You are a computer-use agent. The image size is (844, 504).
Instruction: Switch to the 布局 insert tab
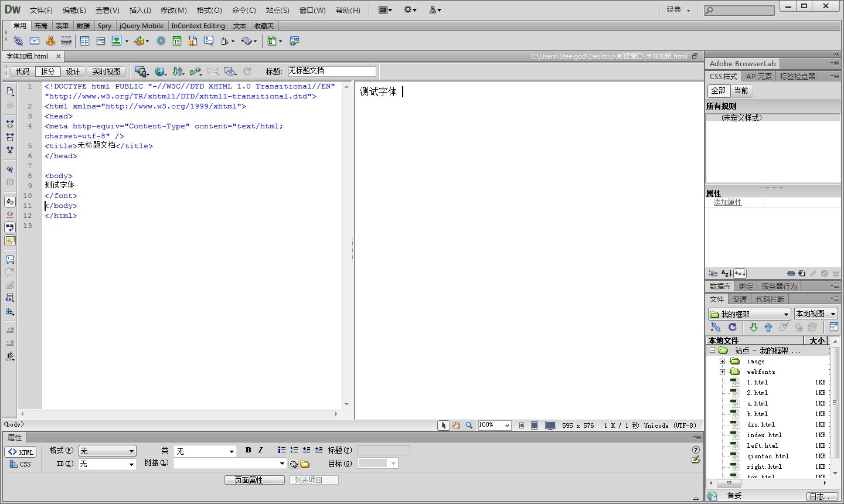(x=40, y=26)
